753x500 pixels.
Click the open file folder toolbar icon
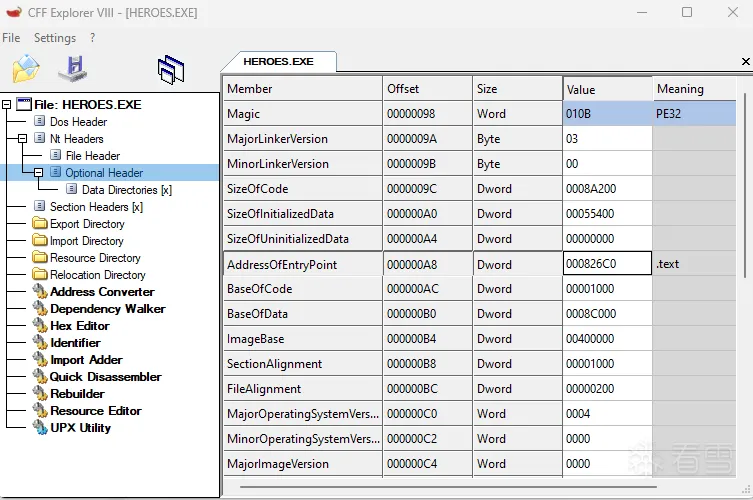[26, 69]
